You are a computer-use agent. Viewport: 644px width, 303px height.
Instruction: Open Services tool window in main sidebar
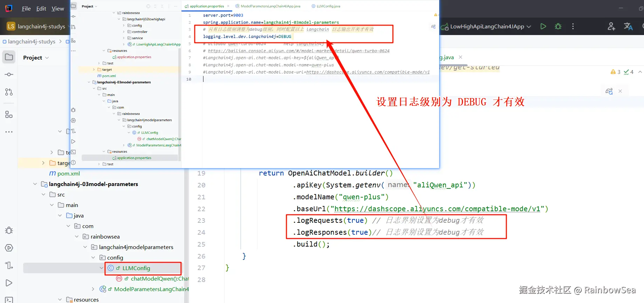click(x=9, y=248)
